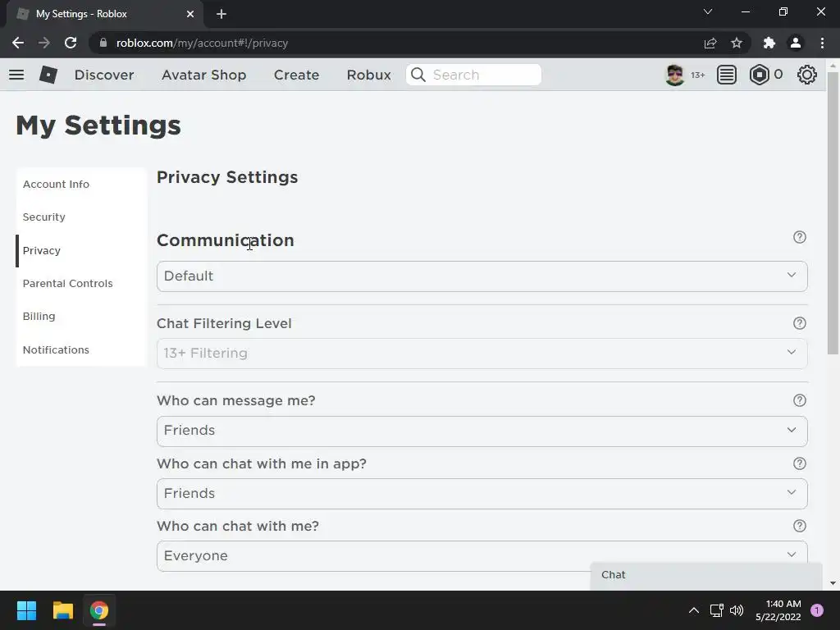Click the browser address bar URL
The width and height of the screenshot is (840, 630).
pyautogui.click(x=202, y=43)
